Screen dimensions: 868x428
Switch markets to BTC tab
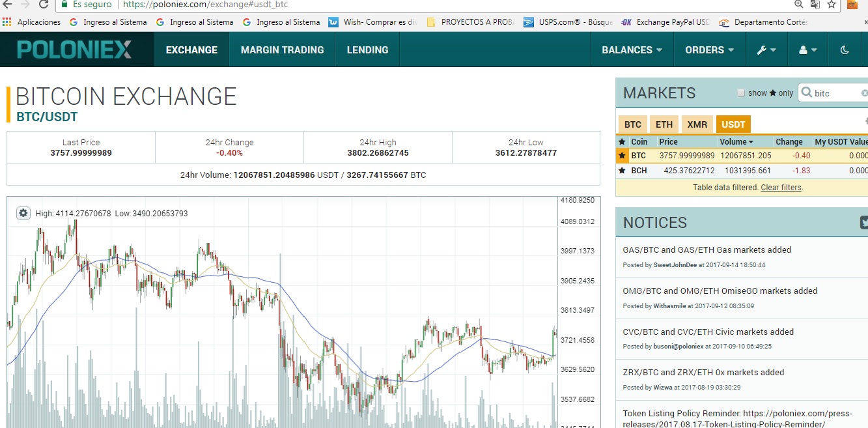(632, 124)
